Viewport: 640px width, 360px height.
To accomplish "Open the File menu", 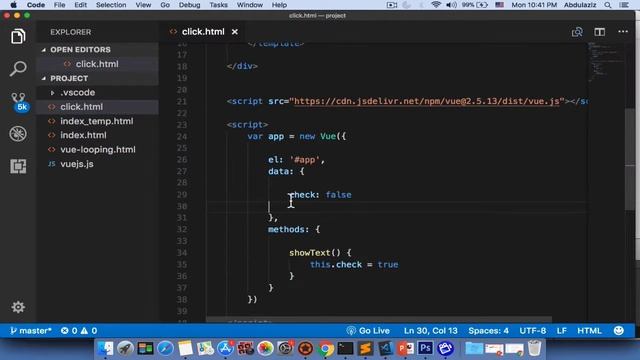I will pos(60,5).
